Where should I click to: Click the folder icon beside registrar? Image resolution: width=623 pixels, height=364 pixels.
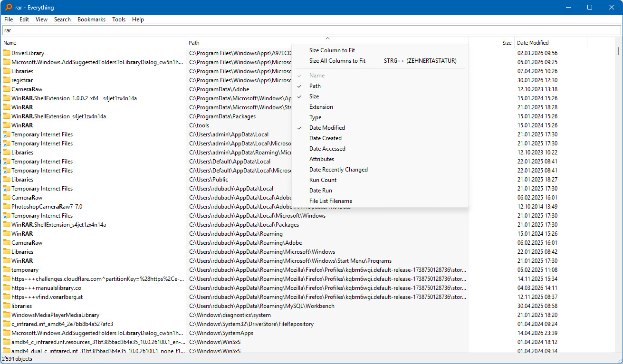(x=7, y=80)
